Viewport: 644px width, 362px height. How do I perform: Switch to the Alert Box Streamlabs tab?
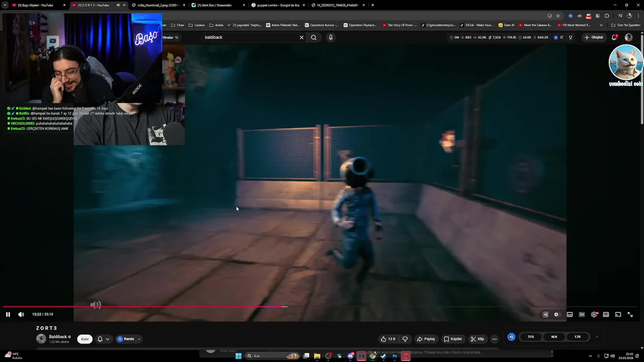(218, 5)
